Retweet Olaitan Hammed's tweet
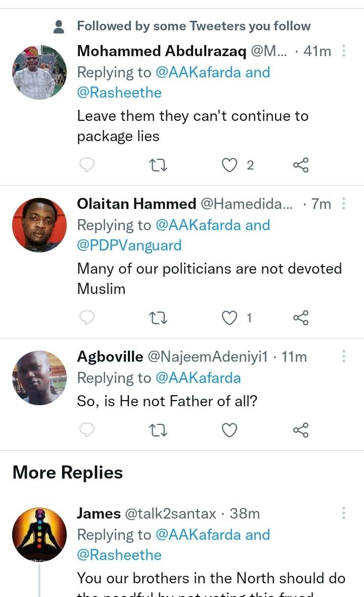This screenshot has height=597, width=364. click(159, 318)
